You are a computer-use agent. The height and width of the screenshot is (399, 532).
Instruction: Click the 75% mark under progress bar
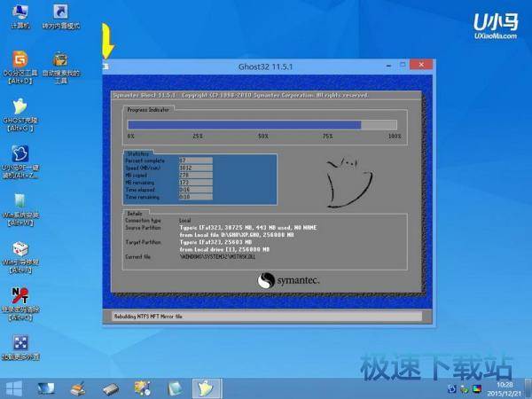pyautogui.click(x=327, y=136)
